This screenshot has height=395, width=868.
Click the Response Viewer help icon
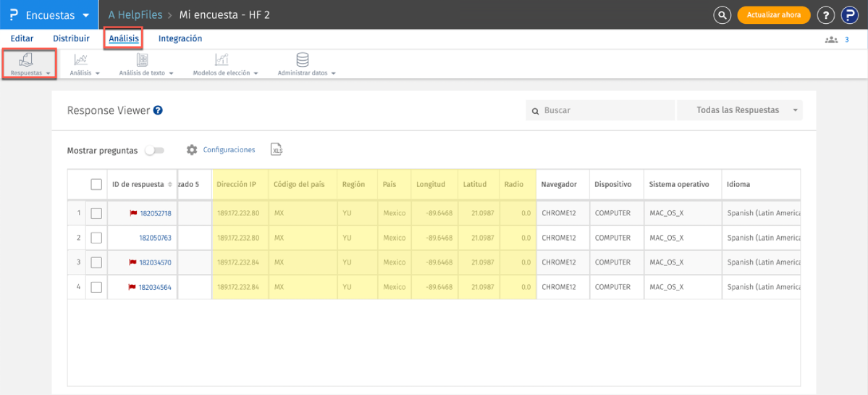(158, 111)
